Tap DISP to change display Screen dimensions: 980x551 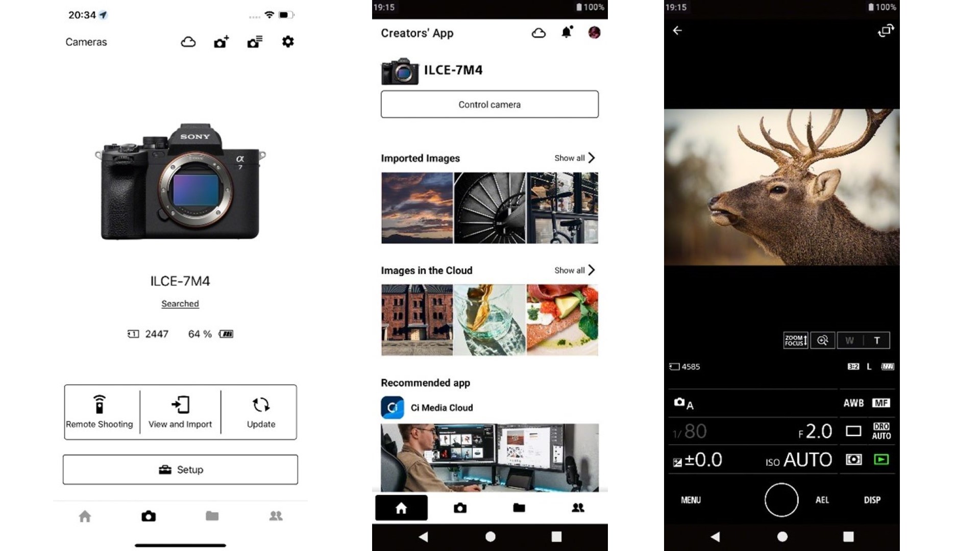872,500
